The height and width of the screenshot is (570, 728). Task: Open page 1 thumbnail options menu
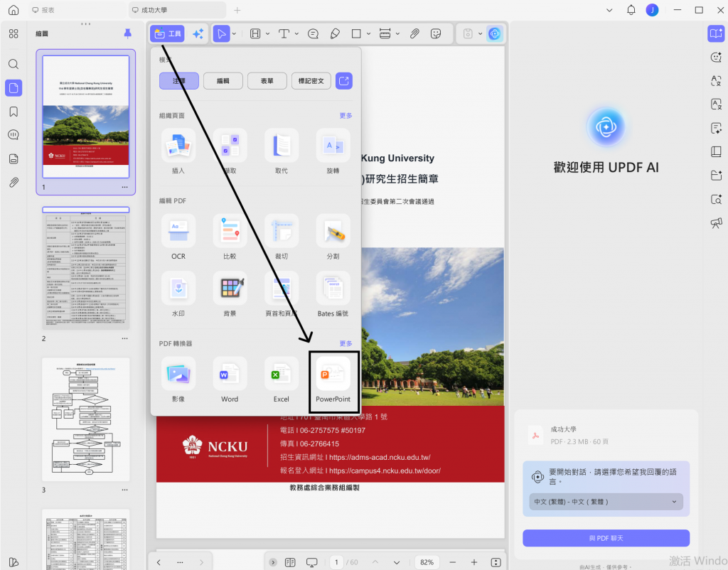click(125, 188)
